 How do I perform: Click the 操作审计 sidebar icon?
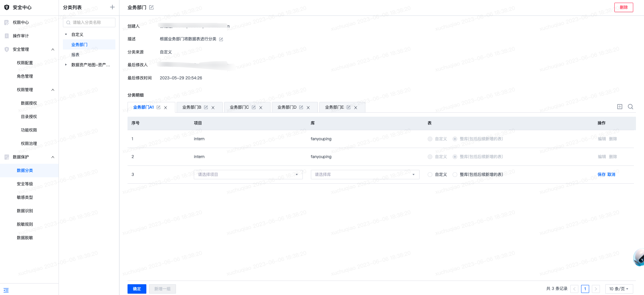[x=6, y=36]
